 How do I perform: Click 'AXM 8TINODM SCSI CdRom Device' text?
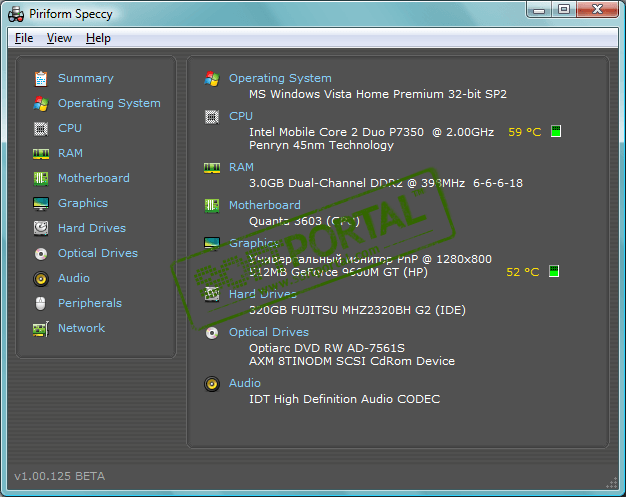[x=352, y=361]
